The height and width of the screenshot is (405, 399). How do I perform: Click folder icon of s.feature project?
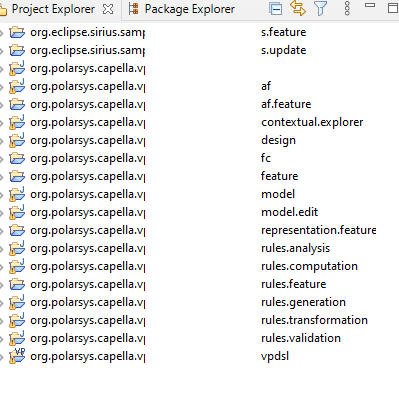point(17,32)
